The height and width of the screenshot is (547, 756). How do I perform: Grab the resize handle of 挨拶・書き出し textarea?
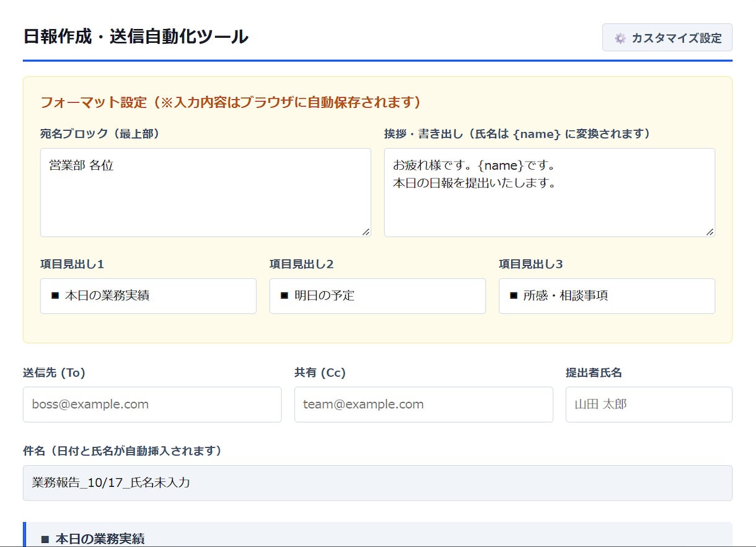point(710,232)
